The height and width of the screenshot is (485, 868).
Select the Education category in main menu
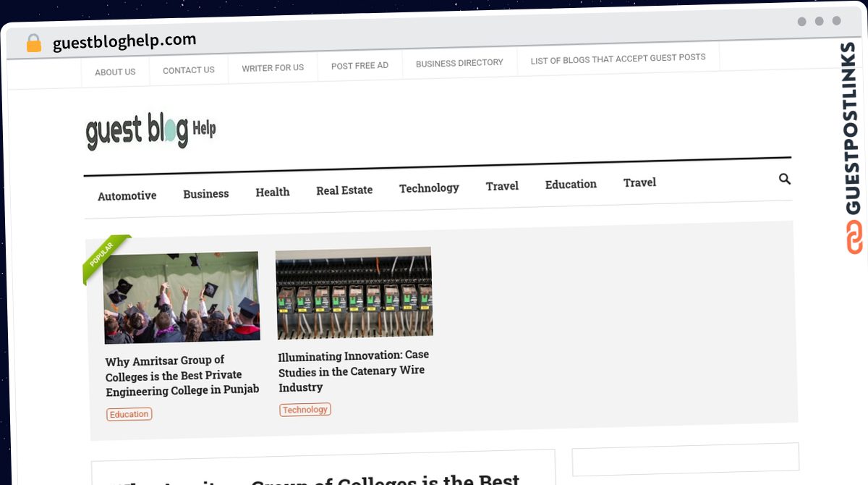[x=571, y=185]
